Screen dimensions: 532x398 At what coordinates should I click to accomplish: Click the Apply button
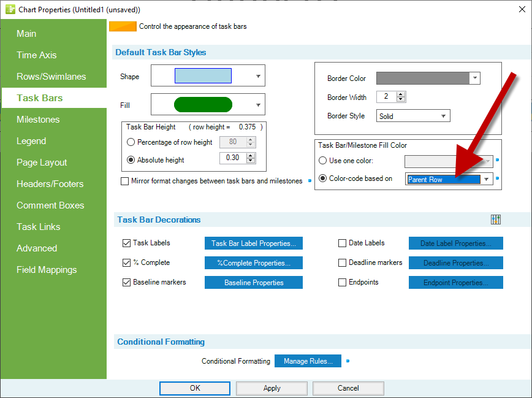pos(272,388)
